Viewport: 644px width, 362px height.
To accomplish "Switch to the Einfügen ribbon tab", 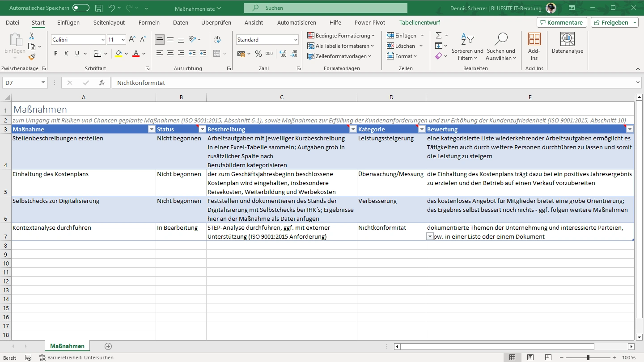I will click(68, 22).
